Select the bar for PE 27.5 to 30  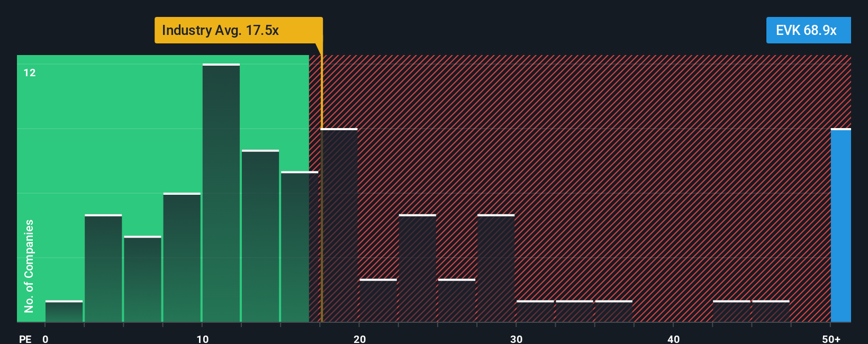tap(496, 268)
